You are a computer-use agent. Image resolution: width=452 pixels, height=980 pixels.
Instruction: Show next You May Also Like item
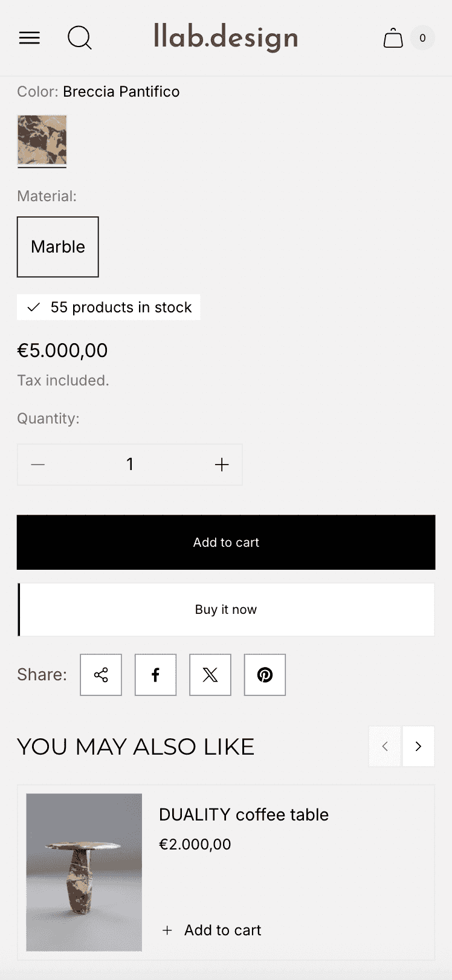pyautogui.click(x=418, y=746)
